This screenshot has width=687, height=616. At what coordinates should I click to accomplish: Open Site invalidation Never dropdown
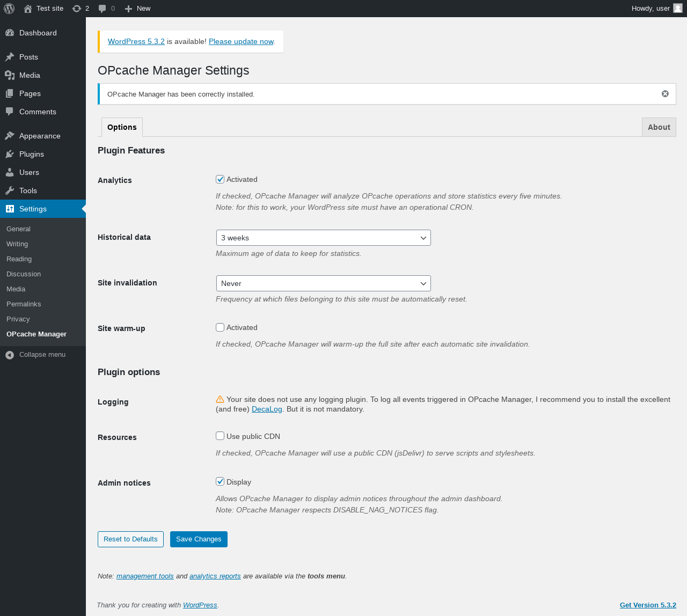[x=324, y=283]
